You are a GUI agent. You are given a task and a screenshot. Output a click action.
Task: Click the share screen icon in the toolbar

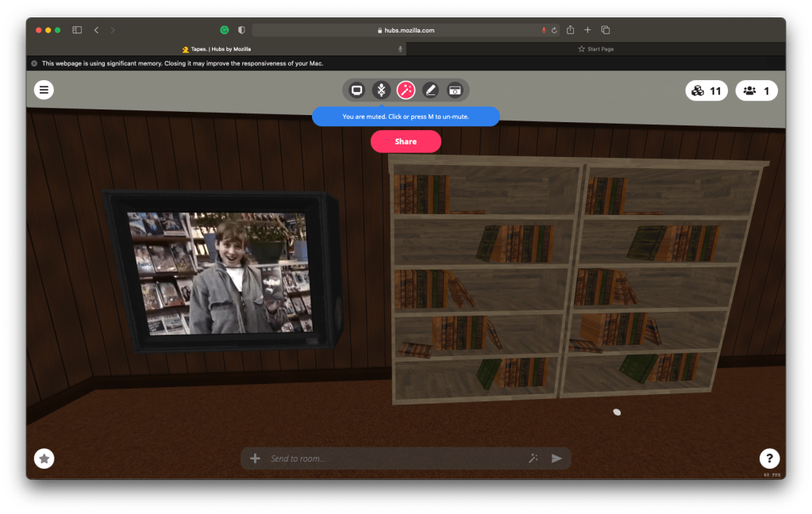click(x=357, y=90)
